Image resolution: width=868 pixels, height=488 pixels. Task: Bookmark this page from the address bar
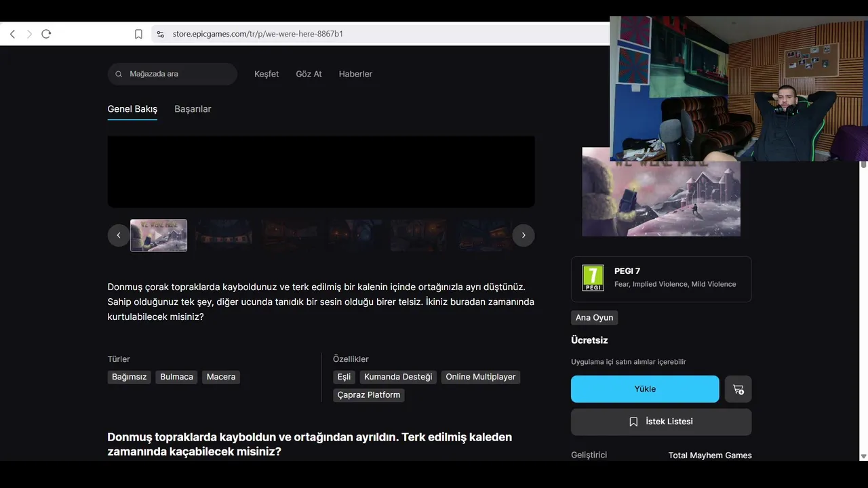tap(138, 34)
